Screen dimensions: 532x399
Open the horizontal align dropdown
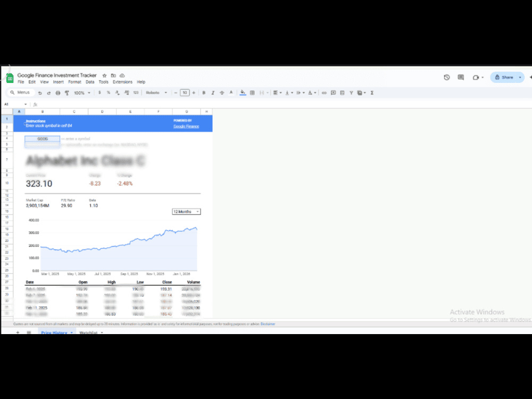tap(278, 93)
